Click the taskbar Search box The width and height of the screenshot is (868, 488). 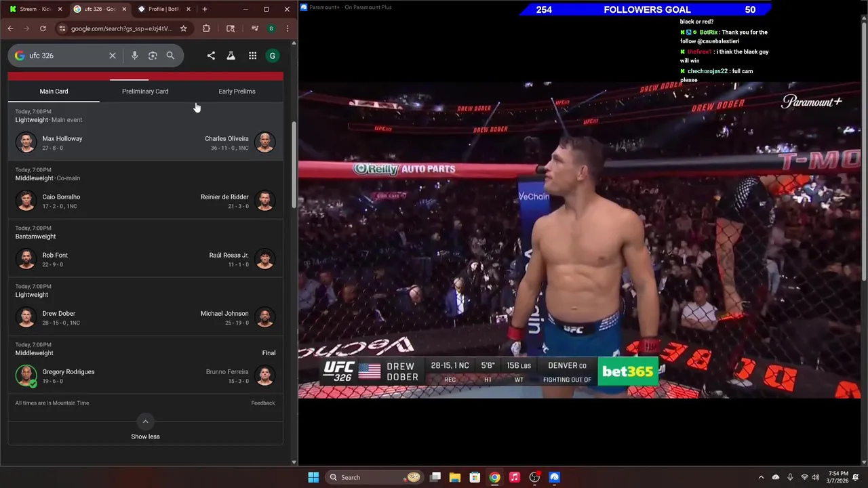tap(374, 477)
